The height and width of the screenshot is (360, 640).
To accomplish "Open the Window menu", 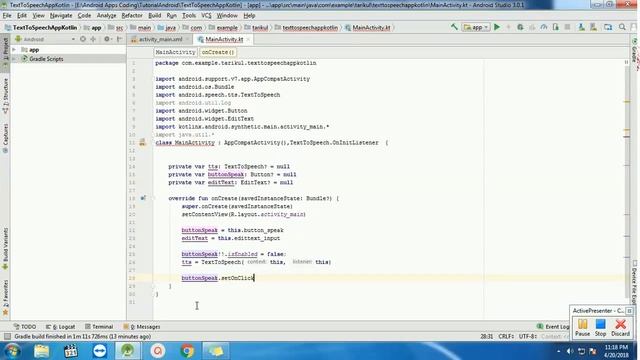I will [227, 16].
